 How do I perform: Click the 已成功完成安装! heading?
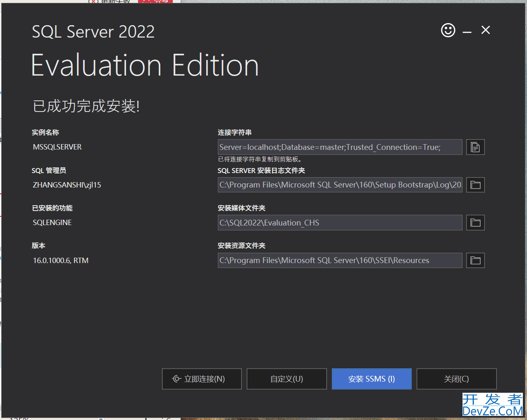86,106
